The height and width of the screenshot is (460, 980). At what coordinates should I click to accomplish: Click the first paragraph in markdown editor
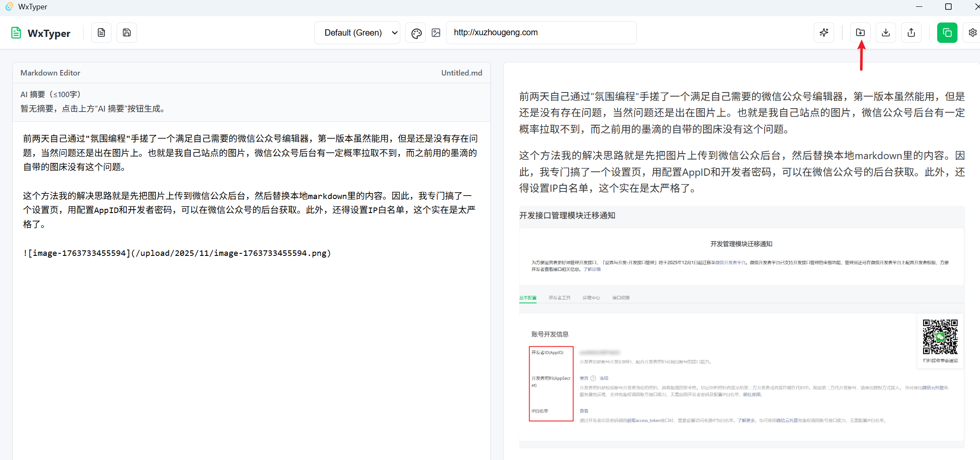coord(250,153)
